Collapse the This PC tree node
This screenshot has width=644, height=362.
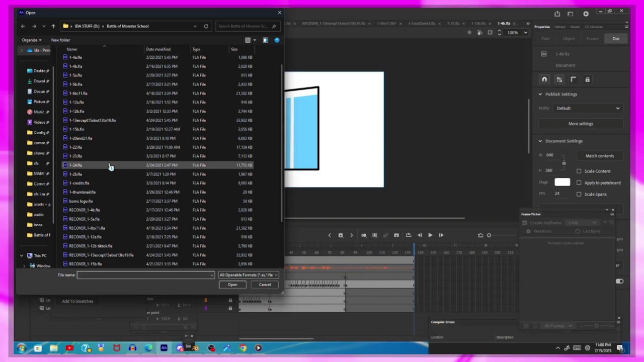(22, 255)
